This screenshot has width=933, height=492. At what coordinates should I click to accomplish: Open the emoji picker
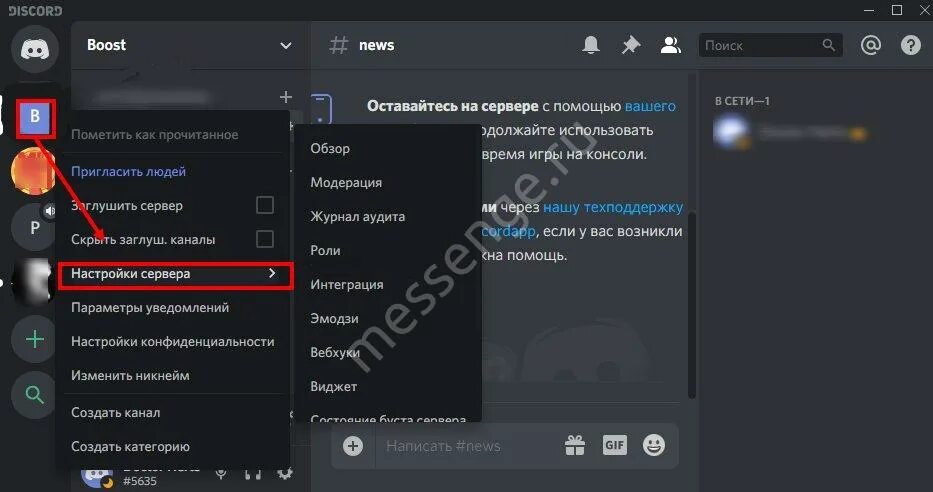coord(654,445)
